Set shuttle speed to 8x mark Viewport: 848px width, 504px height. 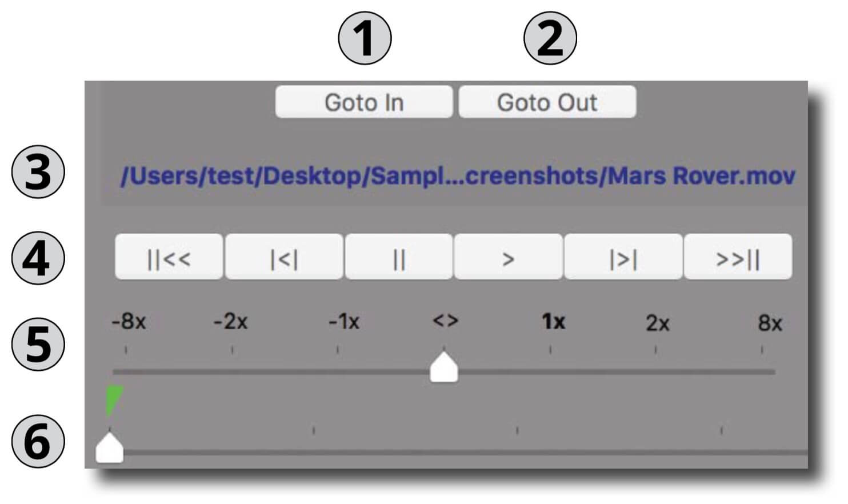point(770,323)
